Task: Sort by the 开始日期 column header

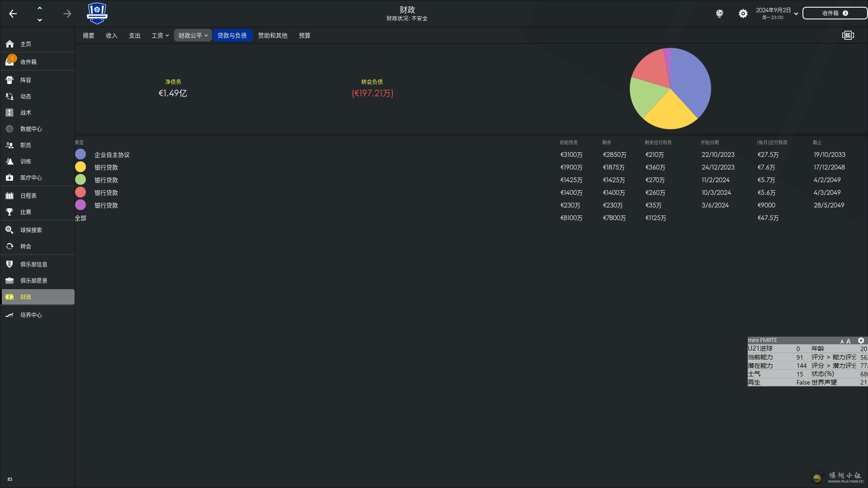Action: point(710,142)
